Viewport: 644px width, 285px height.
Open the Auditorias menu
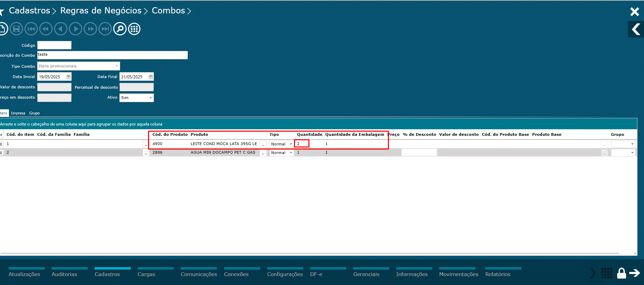tap(64, 274)
